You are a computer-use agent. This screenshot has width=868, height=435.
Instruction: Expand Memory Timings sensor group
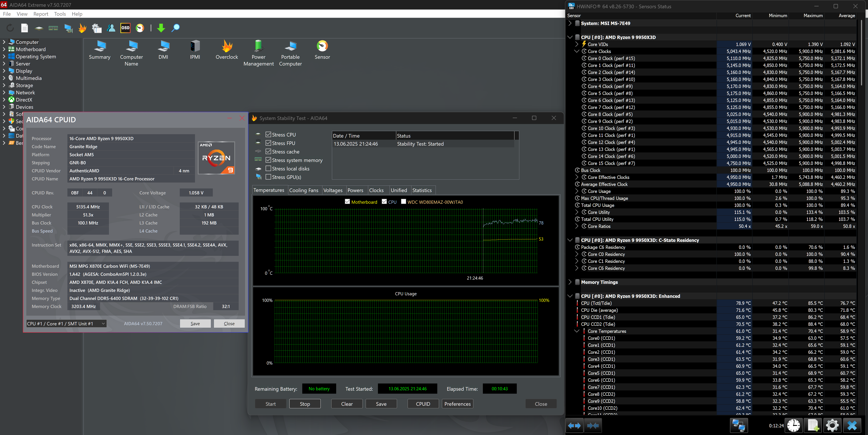click(x=570, y=282)
